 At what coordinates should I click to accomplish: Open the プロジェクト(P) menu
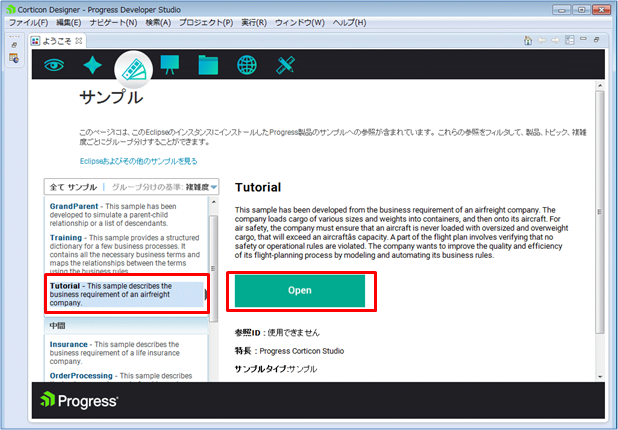[206, 23]
